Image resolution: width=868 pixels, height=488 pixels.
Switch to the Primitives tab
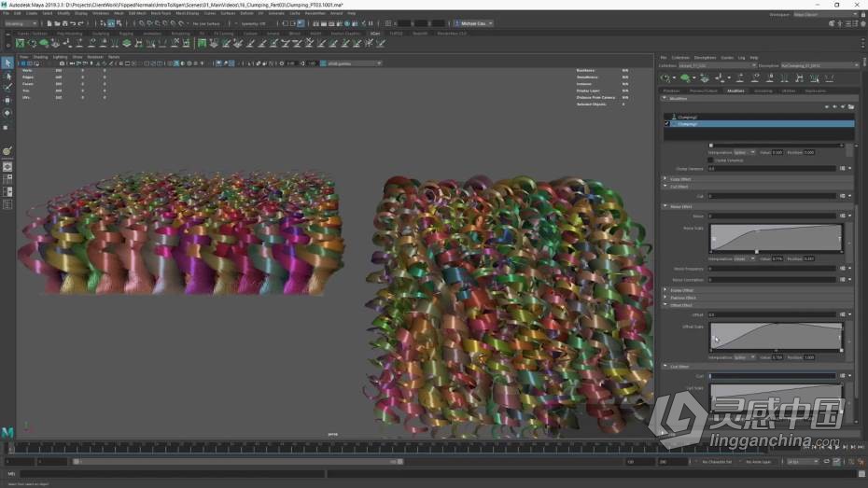click(x=671, y=91)
